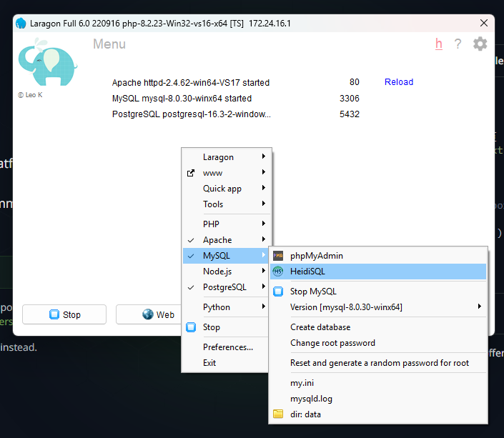Image resolution: width=504 pixels, height=438 pixels.
Task: Click the © Leo K credit text
Action: (x=30, y=95)
